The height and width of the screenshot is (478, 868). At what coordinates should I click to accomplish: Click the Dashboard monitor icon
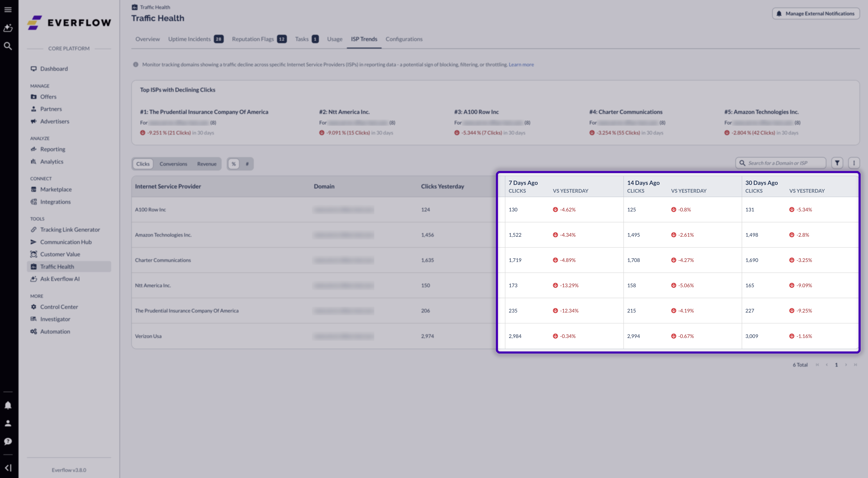[x=33, y=69]
